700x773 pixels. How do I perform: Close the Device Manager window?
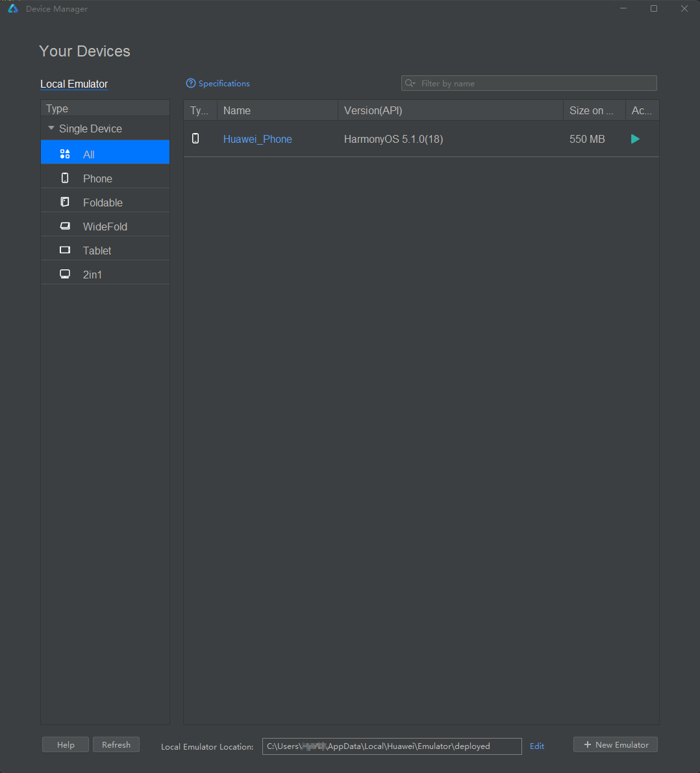[x=684, y=8]
